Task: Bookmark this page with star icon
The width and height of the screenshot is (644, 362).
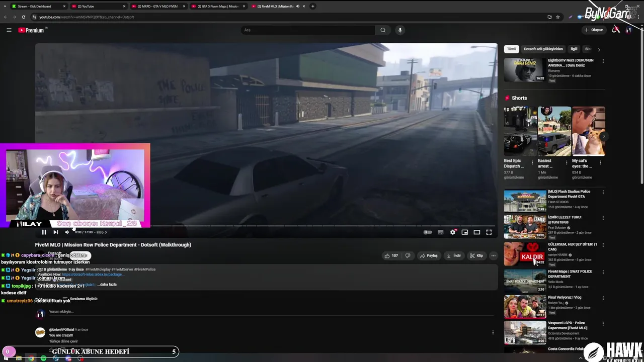Action: pyautogui.click(x=557, y=17)
